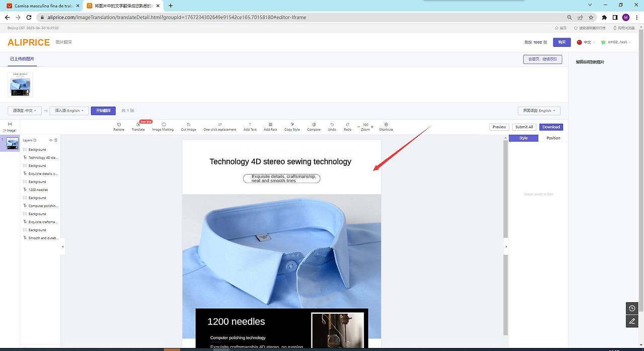This screenshot has height=351, width=644.
Task: Switch to the Position tab
Action: 553,138
